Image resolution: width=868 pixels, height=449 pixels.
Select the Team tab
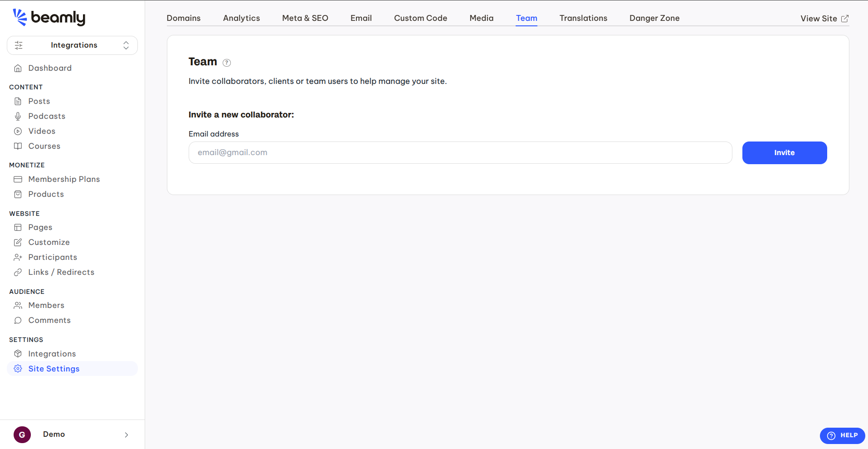[x=527, y=18]
